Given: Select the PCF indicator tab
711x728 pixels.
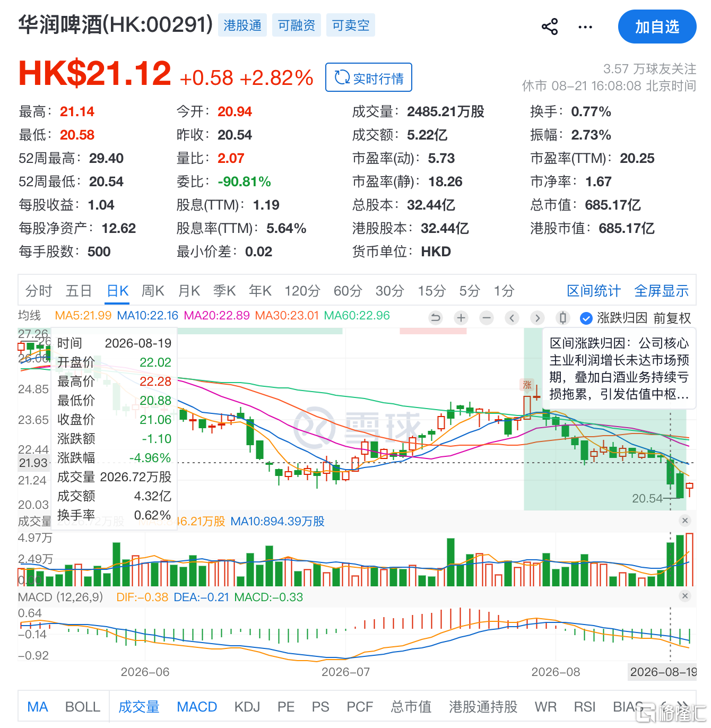Looking at the screenshot, I should 360,707.
